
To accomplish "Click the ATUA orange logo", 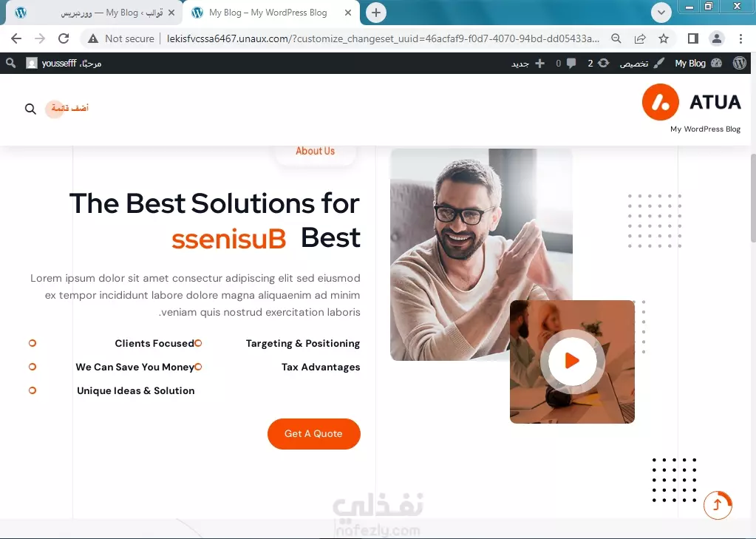I will [x=660, y=102].
